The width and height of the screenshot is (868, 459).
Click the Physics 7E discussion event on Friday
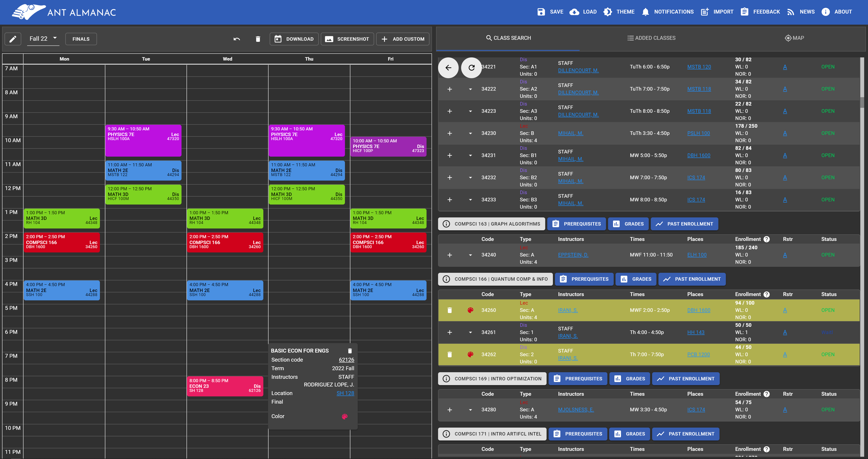click(x=388, y=147)
